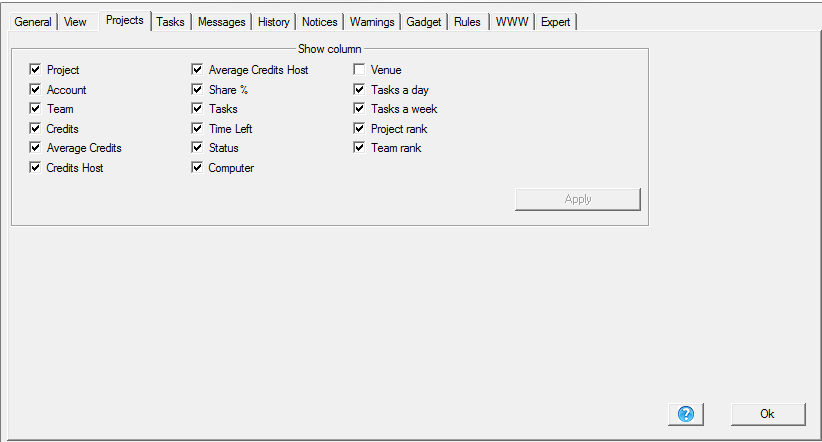Select the History tab
The height and width of the screenshot is (442, 822).
pyautogui.click(x=274, y=22)
